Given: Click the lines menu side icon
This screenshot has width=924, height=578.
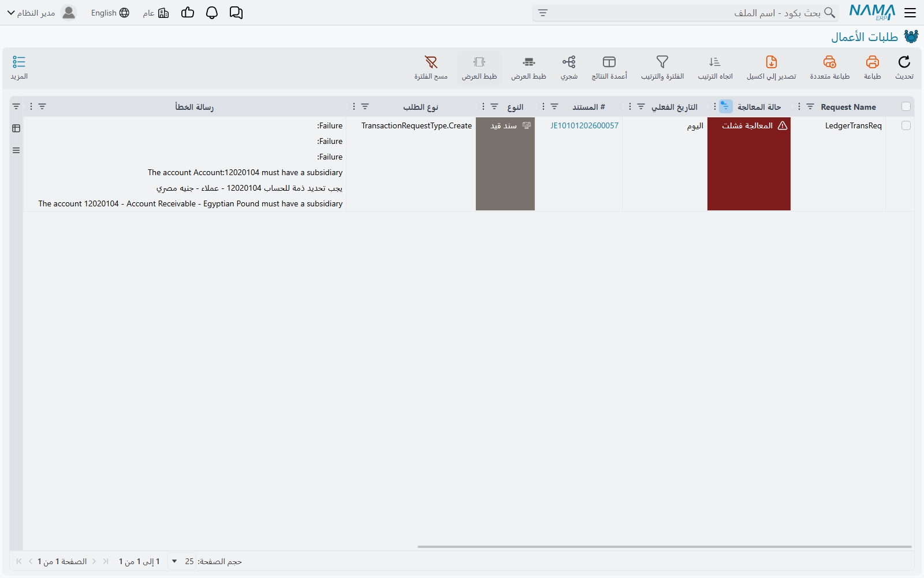Looking at the screenshot, I should click(16, 150).
